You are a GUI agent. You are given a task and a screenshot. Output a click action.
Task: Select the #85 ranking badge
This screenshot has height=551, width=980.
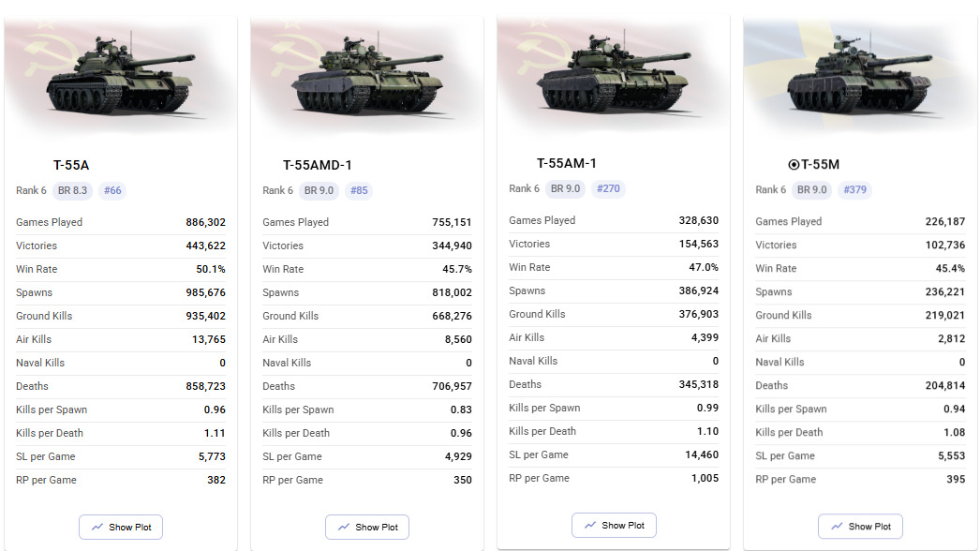point(359,190)
